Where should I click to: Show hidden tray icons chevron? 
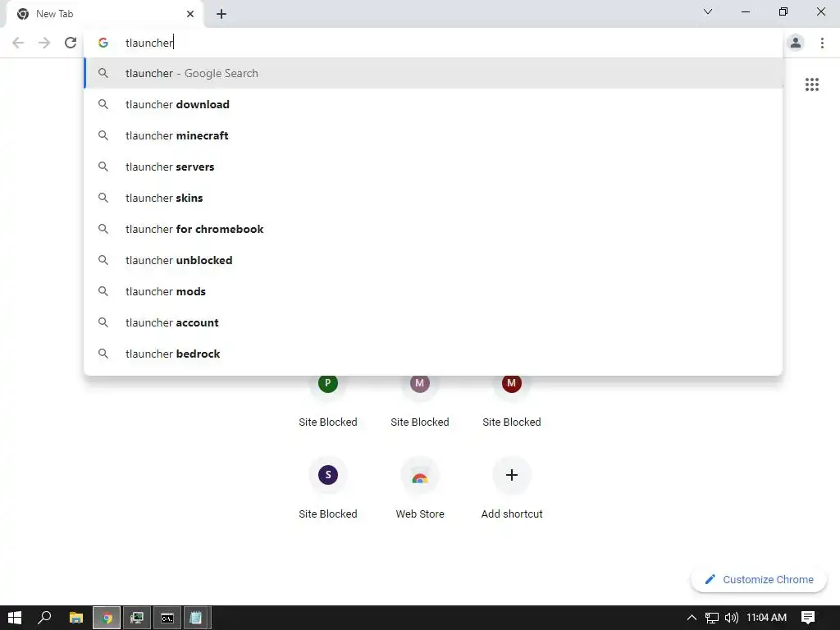click(x=692, y=618)
